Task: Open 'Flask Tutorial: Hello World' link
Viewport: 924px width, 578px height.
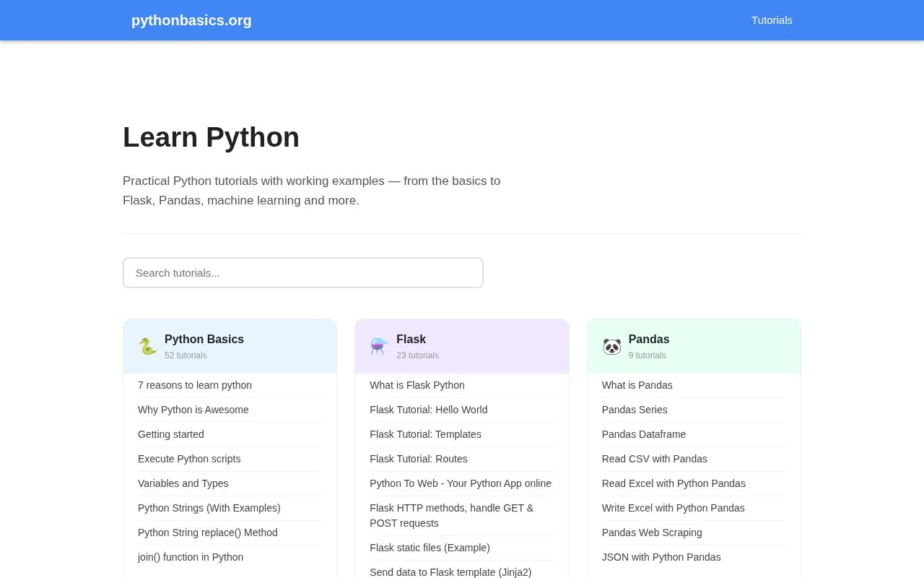Action: [429, 410]
